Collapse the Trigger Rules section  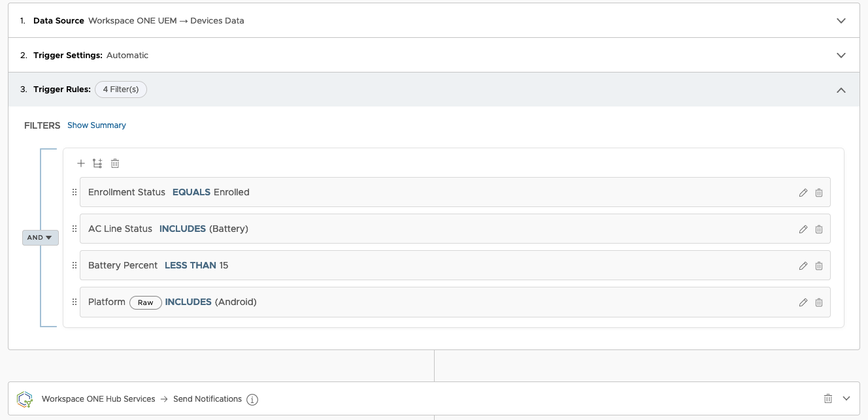tap(841, 90)
